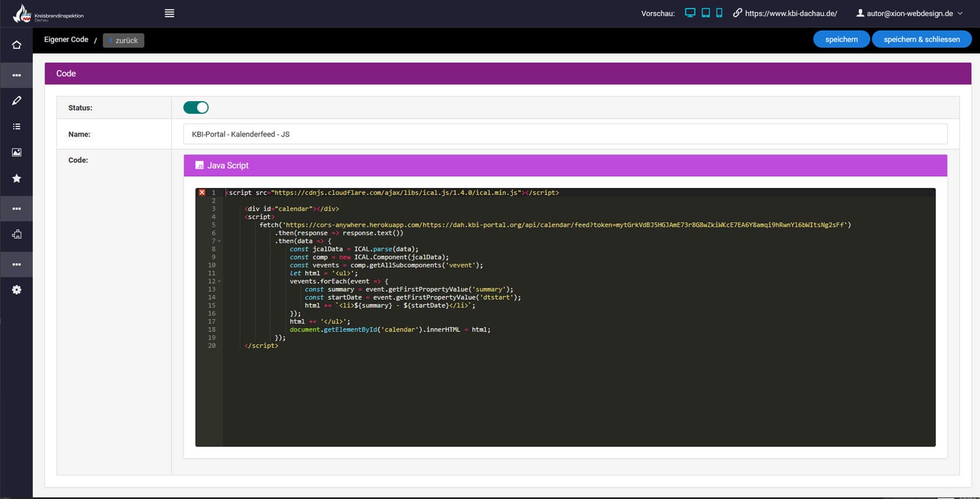
Task: Click the hamburger menu icon
Action: [169, 14]
